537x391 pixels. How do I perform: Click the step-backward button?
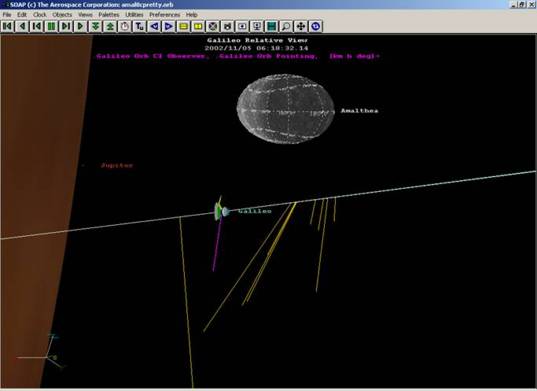click(37, 26)
